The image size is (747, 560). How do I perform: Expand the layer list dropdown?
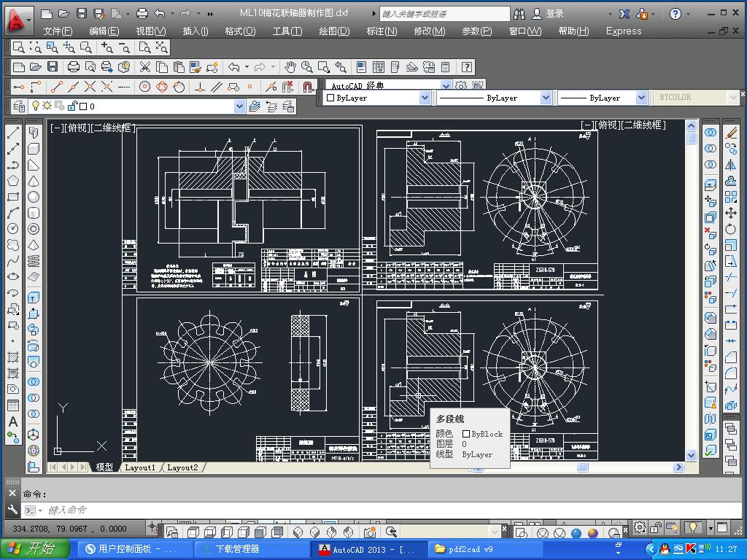(239, 106)
